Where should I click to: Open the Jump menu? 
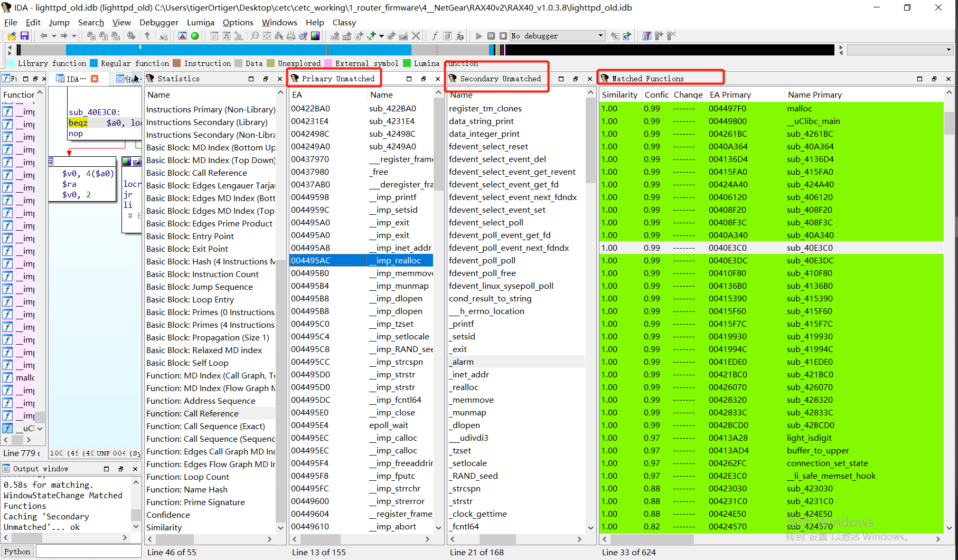tap(59, 22)
